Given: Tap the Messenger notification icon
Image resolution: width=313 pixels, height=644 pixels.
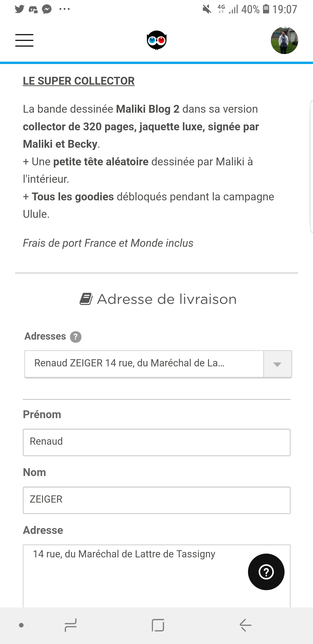Looking at the screenshot, I should pyautogui.click(x=47, y=9).
